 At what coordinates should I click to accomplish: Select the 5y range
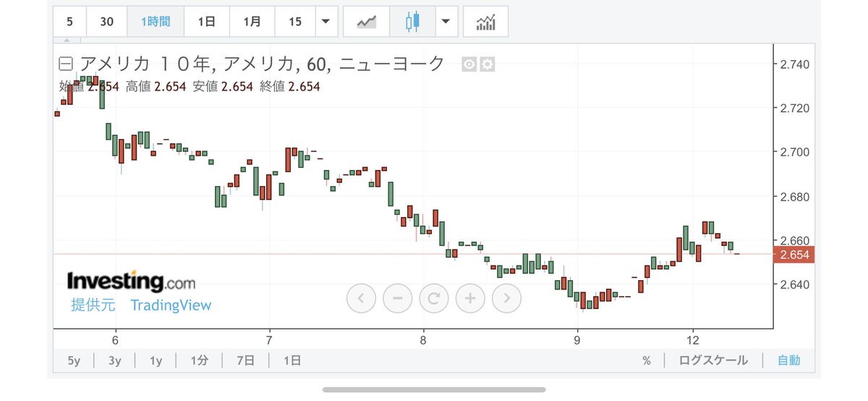coord(73,360)
